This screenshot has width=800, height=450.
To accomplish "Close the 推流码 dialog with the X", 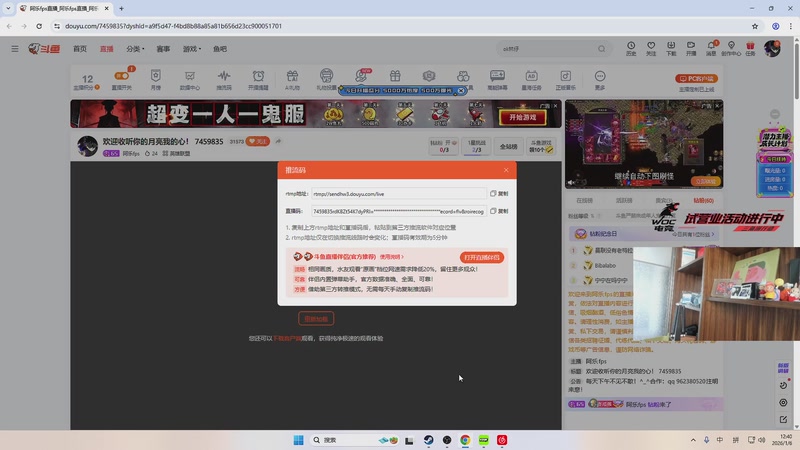I will tap(506, 170).
